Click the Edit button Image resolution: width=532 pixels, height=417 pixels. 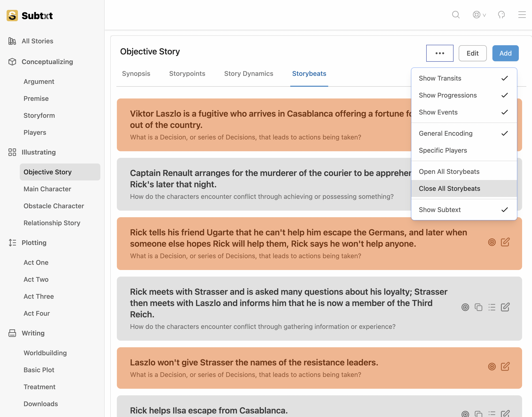click(x=472, y=53)
